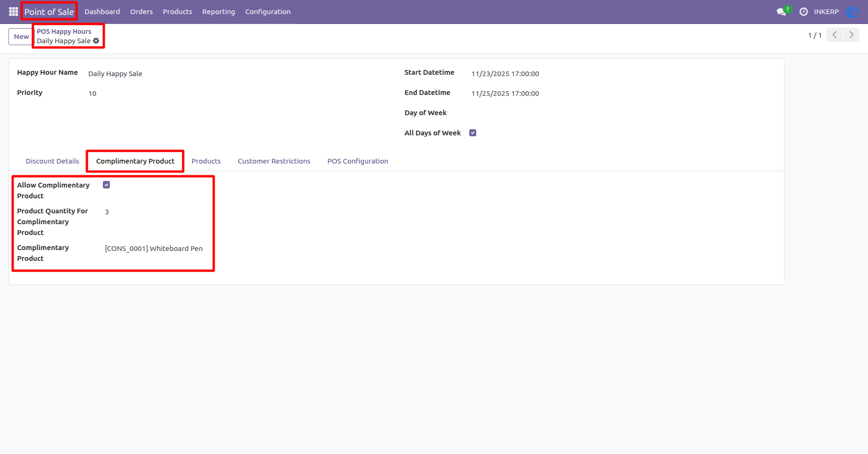Go to previous record arrow
The height and width of the screenshot is (454, 868).
[835, 35]
